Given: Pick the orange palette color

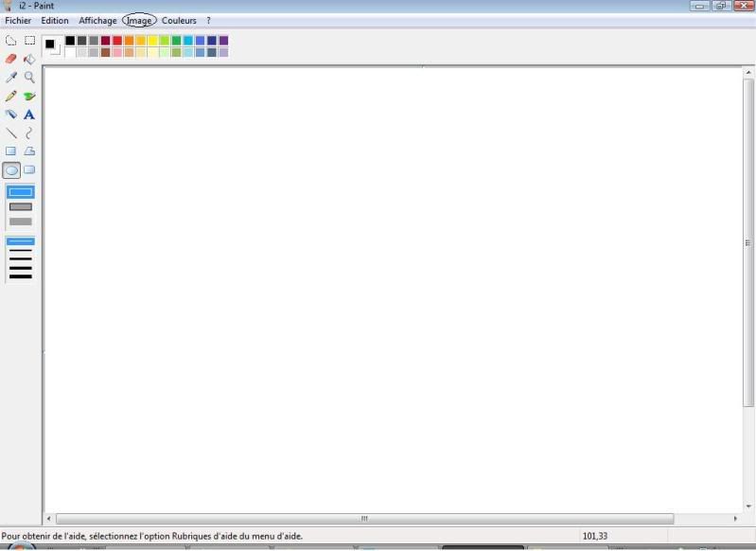Looking at the screenshot, I should [130, 41].
